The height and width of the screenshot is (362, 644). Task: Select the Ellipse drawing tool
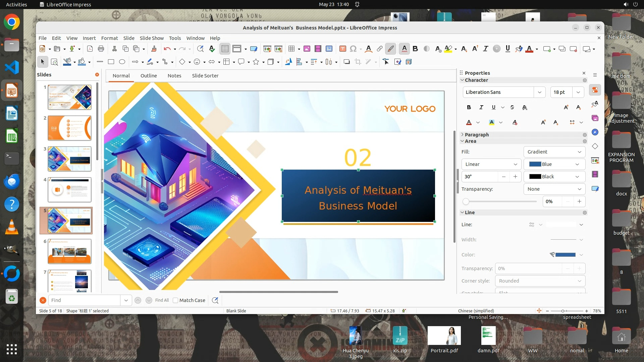122,62
